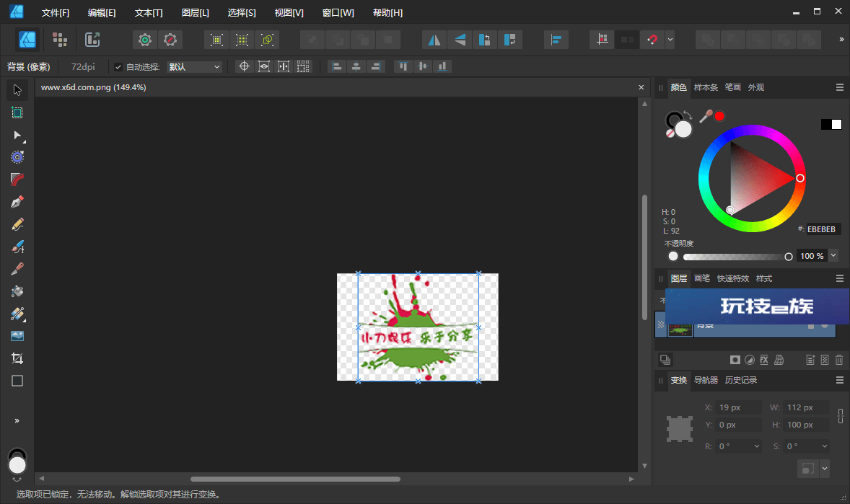Click the Align Top button

click(403, 66)
